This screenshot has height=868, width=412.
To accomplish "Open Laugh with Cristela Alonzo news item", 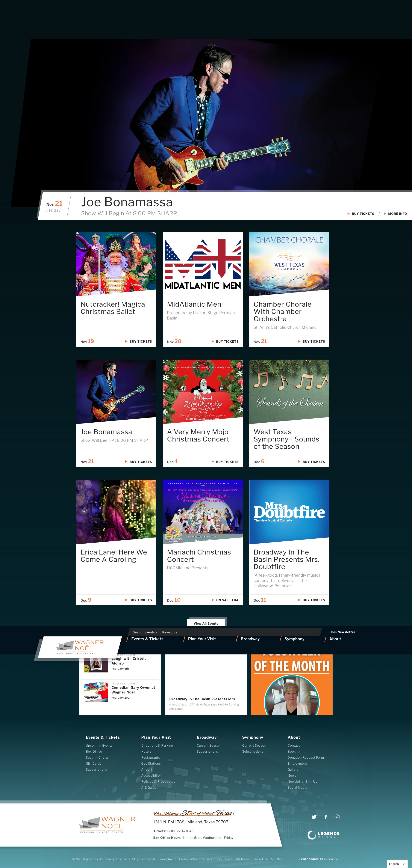I will pyautogui.click(x=129, y=661).
